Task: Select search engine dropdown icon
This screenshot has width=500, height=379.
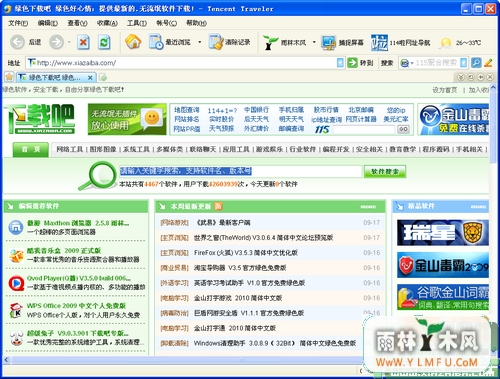Action: (407, 63)
